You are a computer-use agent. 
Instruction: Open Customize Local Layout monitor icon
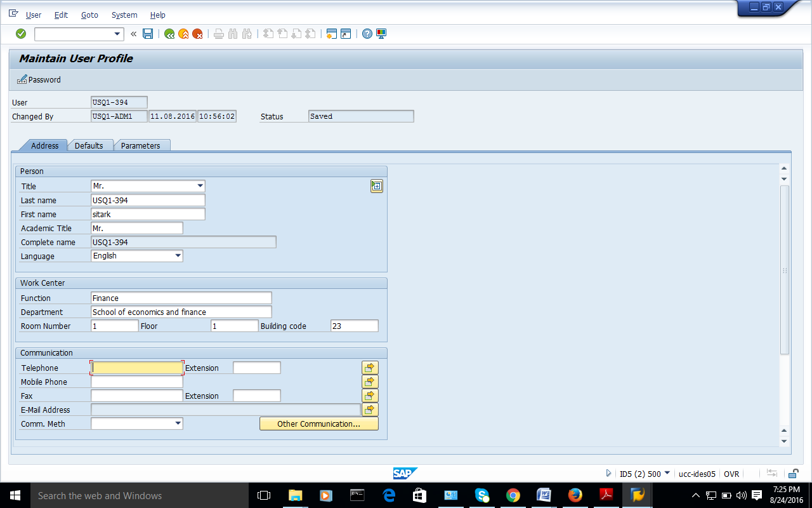click(x=381, y=34)
